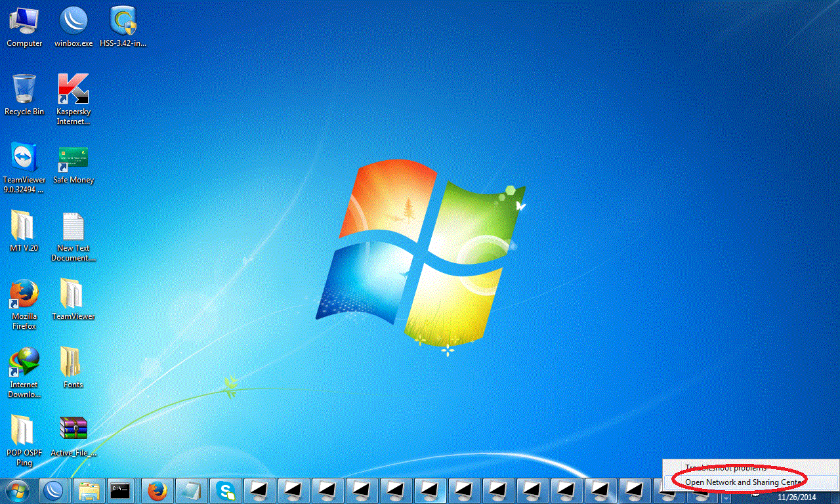Choose Troubleshoot problems in the popup menu
This screenshot has height=504, width=840.
(751, 468)
